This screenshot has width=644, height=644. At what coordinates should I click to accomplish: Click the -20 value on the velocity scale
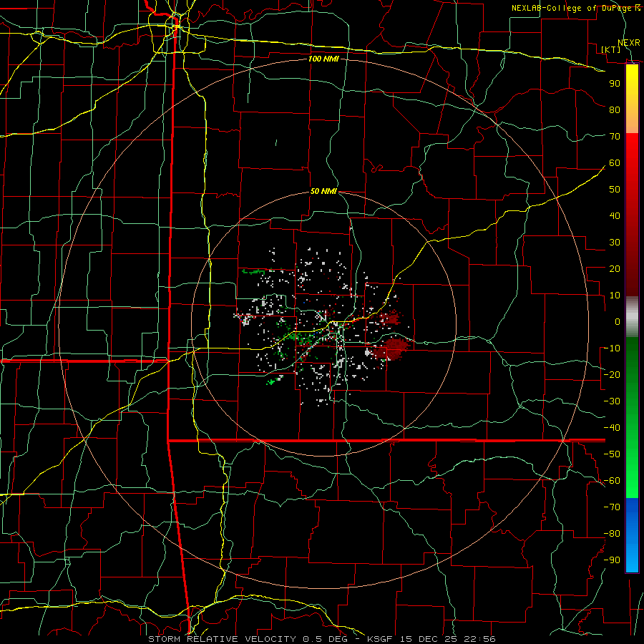(612, 374)
